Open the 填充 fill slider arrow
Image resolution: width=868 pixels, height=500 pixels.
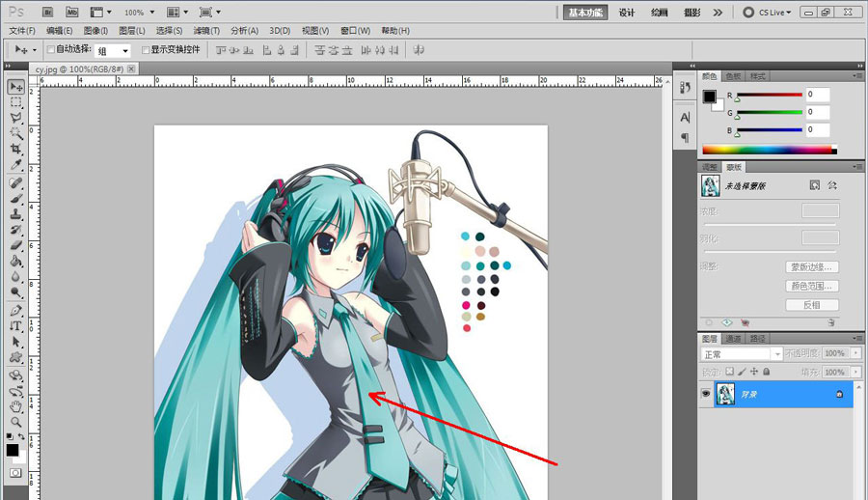(855, 372)
